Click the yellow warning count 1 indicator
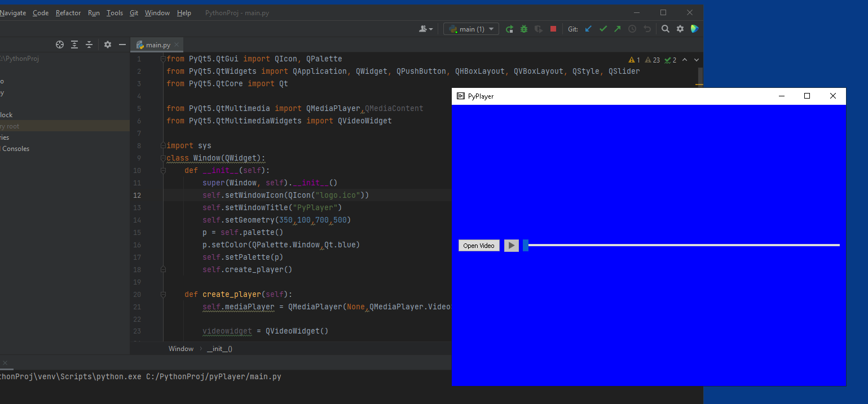Viewport: 868px width, 404px height. 635,60
